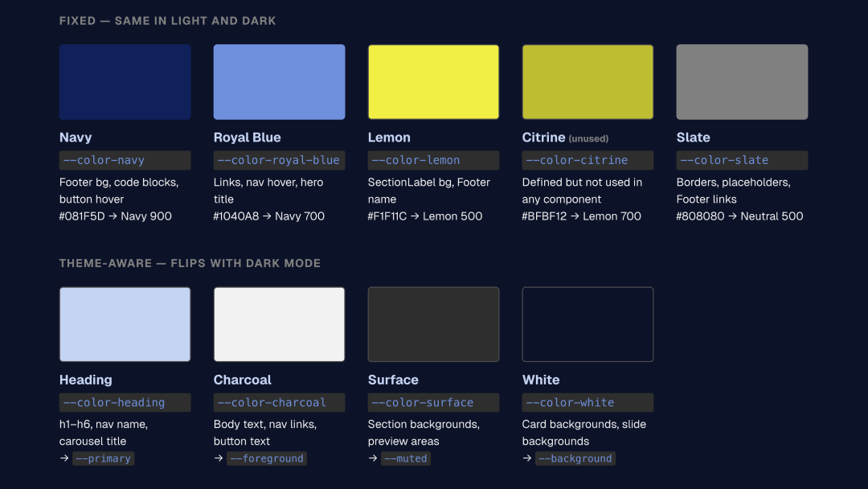Click 'Card backgrounds, slide backgrounds' description
This screenshot has height=489, width=868.
(x=584, y=433)
